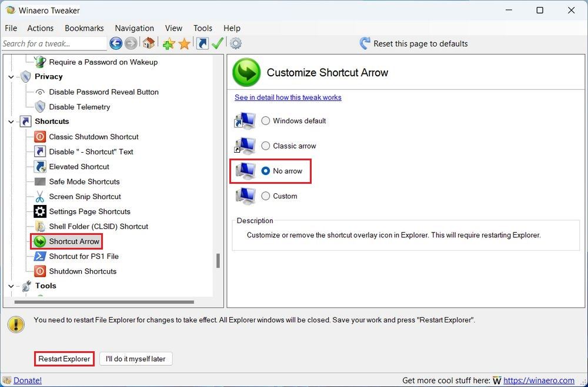
Task: Open the Tools menu
Action: 203,28
